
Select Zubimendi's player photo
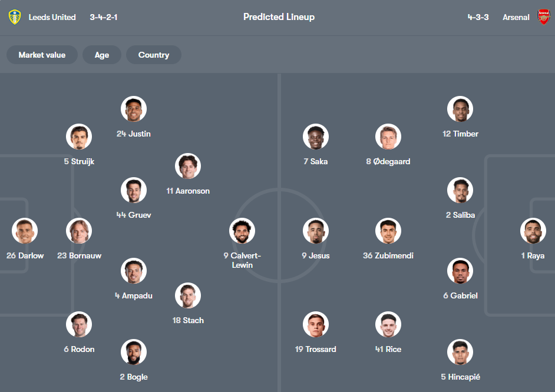click(388, 231)
